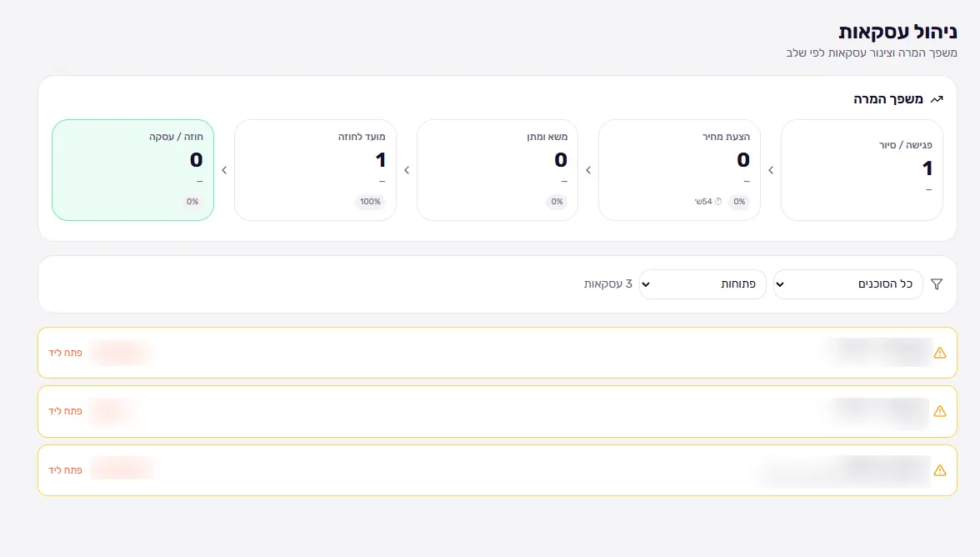This screenshot has width=980, height=557.
Task: Select the highlighted חוזה / עסקה stage card
Action: pyautogui.click(x=133, y=170)
